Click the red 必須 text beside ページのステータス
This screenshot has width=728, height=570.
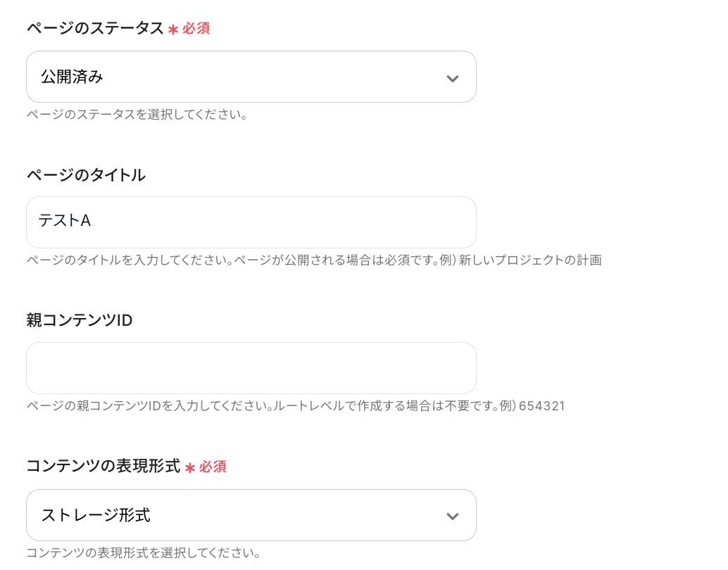pyautogui.click(x=196, y=29)
